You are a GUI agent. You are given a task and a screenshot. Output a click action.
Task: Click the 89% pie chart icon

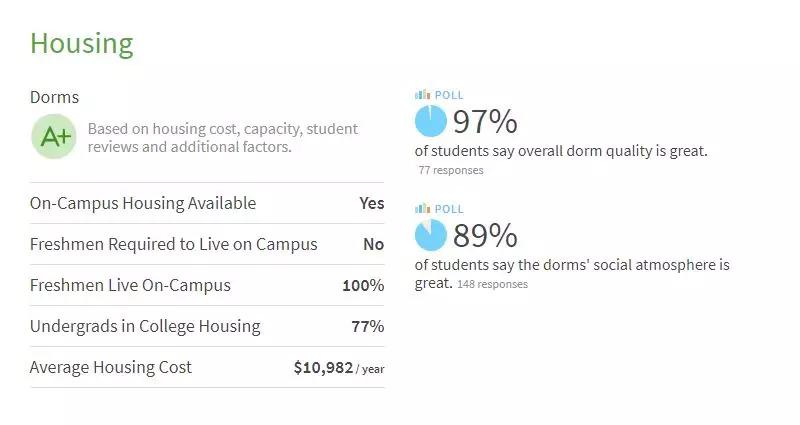tap(430, 235)
